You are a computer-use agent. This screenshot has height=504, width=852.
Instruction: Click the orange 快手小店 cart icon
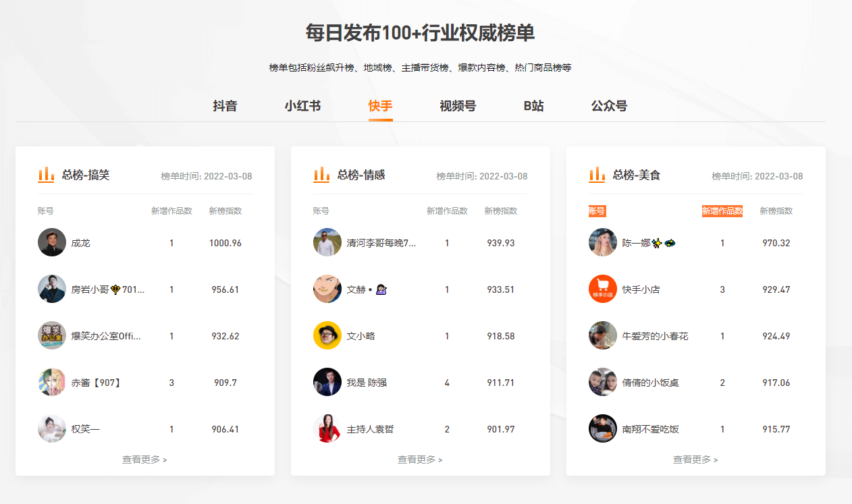point(603,289)
